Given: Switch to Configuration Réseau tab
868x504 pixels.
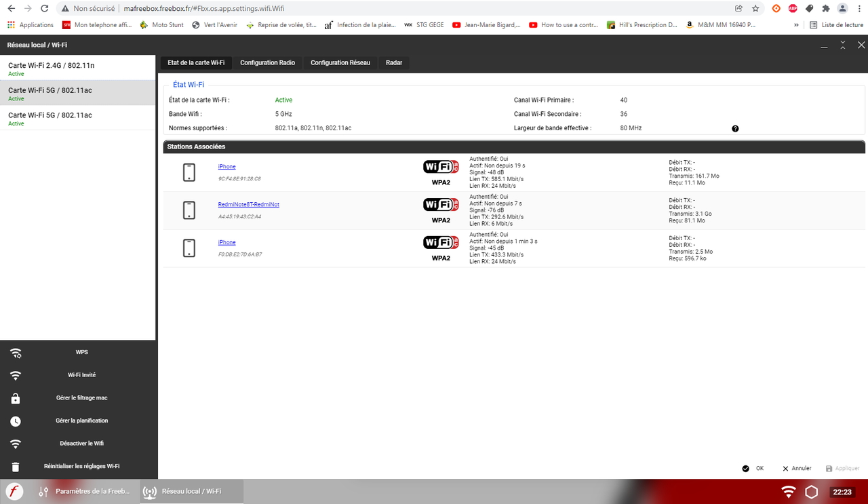Looking at the screenshot, I should pyautogui.click(x=340, y=62).
